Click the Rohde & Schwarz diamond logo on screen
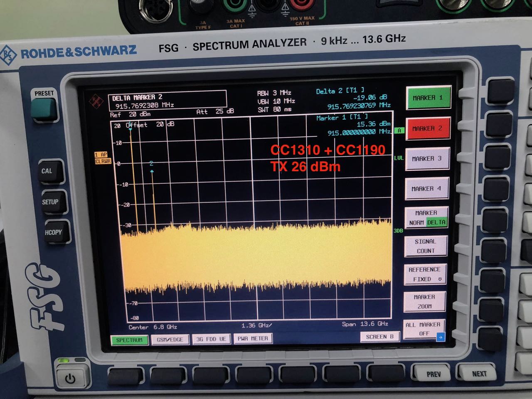 click(x=96, y=101)
